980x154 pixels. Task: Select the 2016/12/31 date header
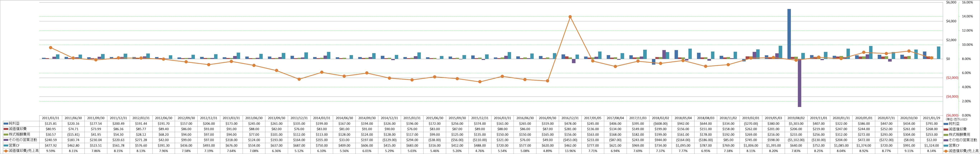570,118
